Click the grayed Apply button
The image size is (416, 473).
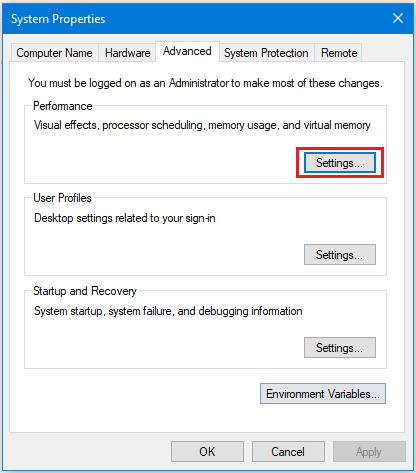pyautogui.click(x=369, y=452)
